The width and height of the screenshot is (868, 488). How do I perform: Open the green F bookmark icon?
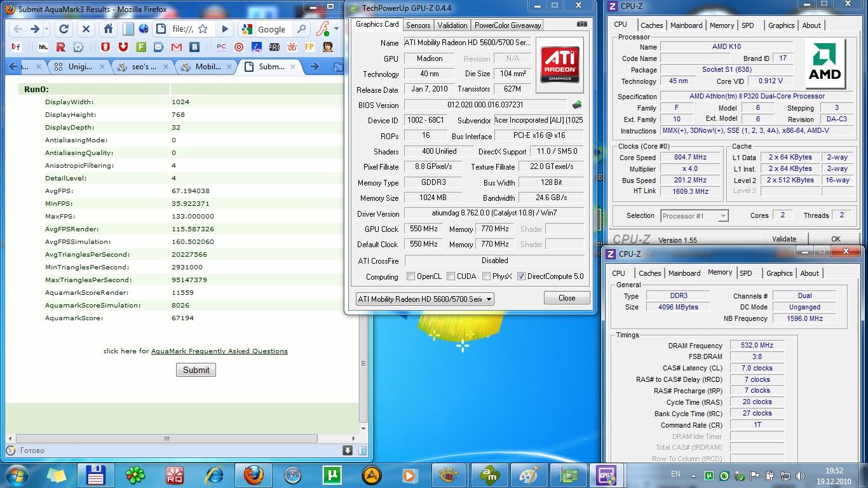tap(141, 47)
